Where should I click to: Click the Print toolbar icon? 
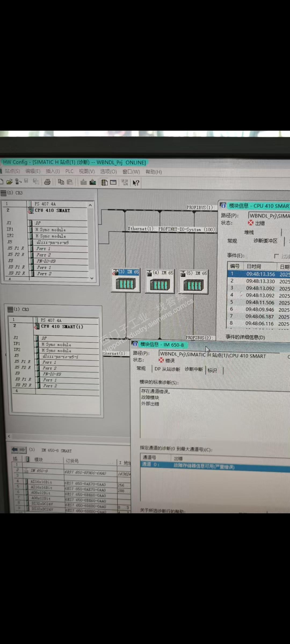click(47, 182)
